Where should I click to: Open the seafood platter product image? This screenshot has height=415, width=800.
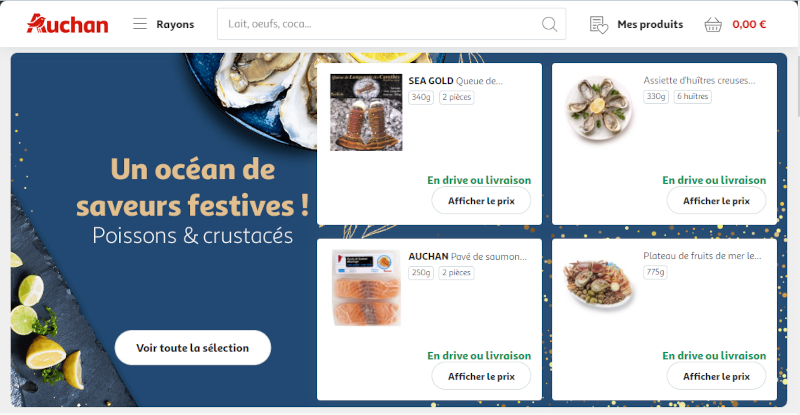point(598,283)
